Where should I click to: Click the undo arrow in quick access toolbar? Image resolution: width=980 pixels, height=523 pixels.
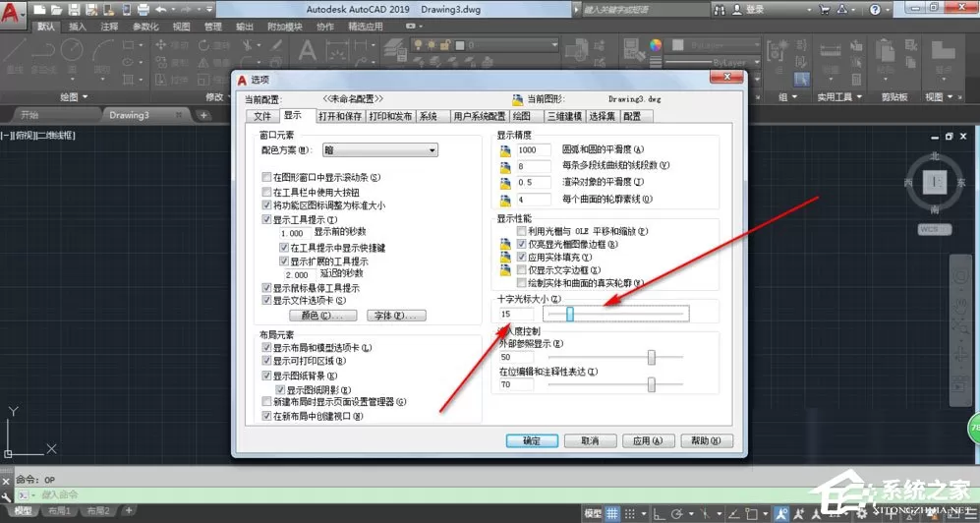pyautogui.click(x=160, y=10)
